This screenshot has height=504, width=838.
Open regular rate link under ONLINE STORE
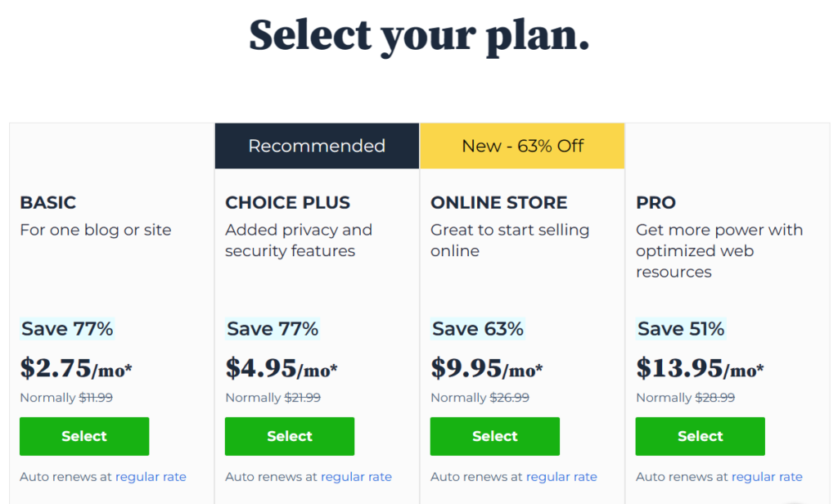click(x=561, y=477)
